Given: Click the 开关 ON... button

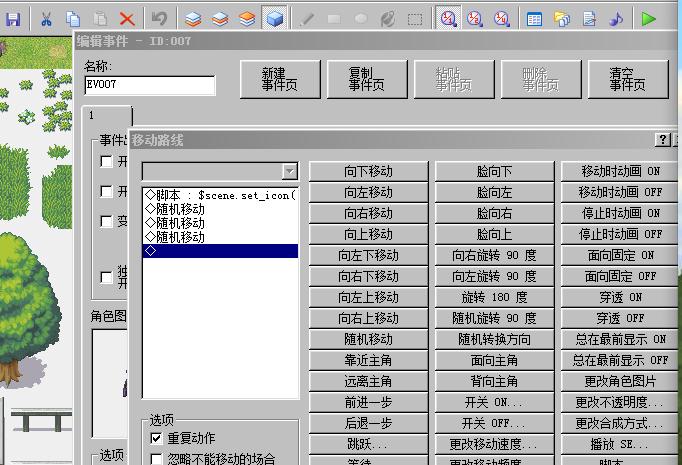Looking at the screenshot, I should (495, 402).
